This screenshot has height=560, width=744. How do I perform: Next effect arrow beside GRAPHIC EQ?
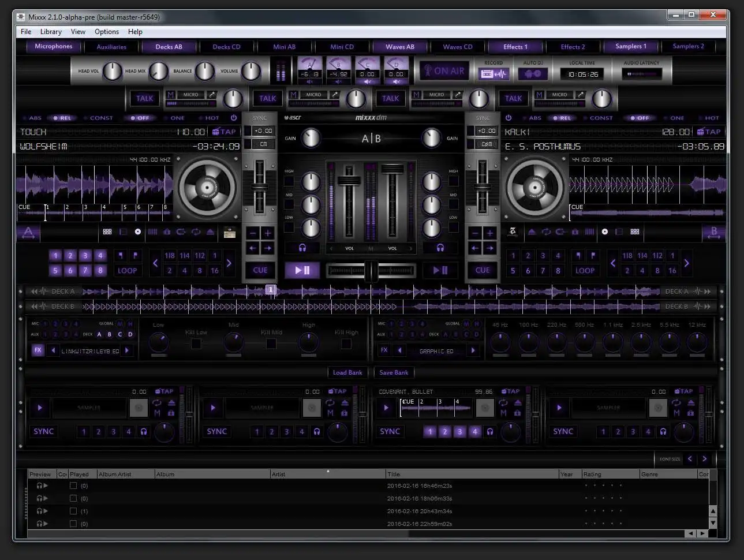tap(473, 350)
